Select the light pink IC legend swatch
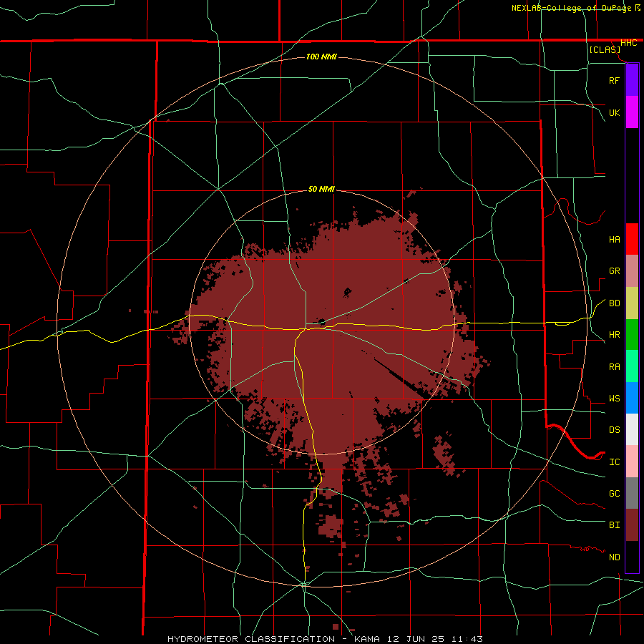Image resolution: width=644 pixels, height=644 pixels. click(632, 462)
